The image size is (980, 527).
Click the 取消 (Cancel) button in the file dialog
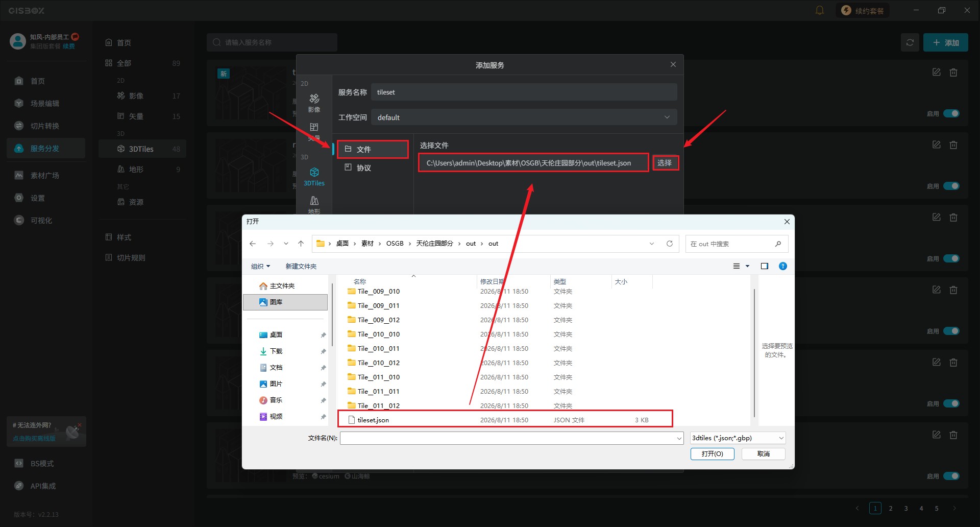pos(763,453)
